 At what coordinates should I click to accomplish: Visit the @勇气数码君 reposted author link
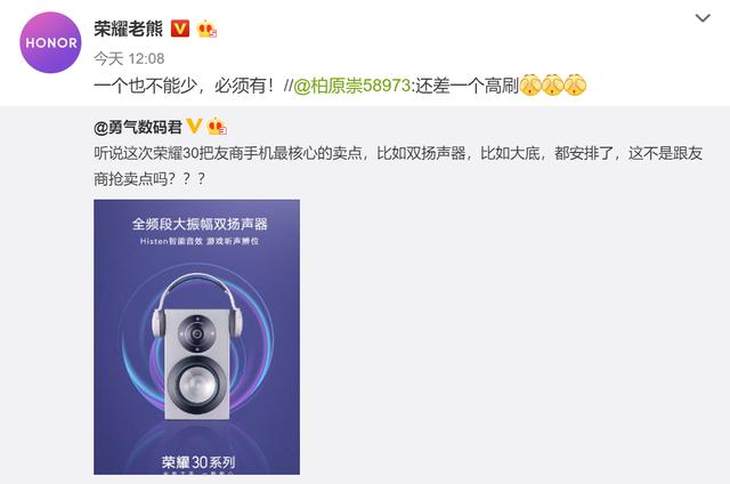[x=138, y=127]
